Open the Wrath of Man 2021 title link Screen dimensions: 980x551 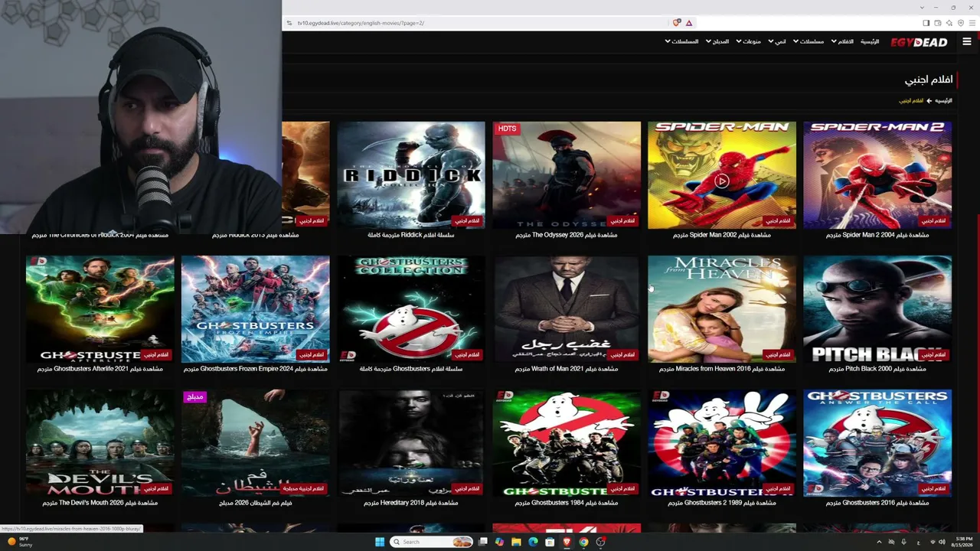567,369
